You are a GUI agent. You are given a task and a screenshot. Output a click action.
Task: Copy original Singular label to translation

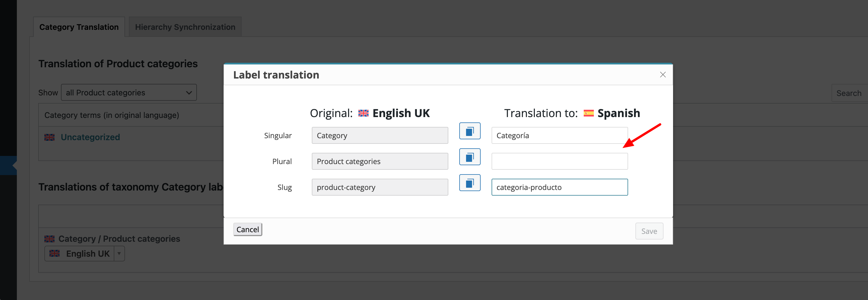pyautogui.click(x=470, y=131)
